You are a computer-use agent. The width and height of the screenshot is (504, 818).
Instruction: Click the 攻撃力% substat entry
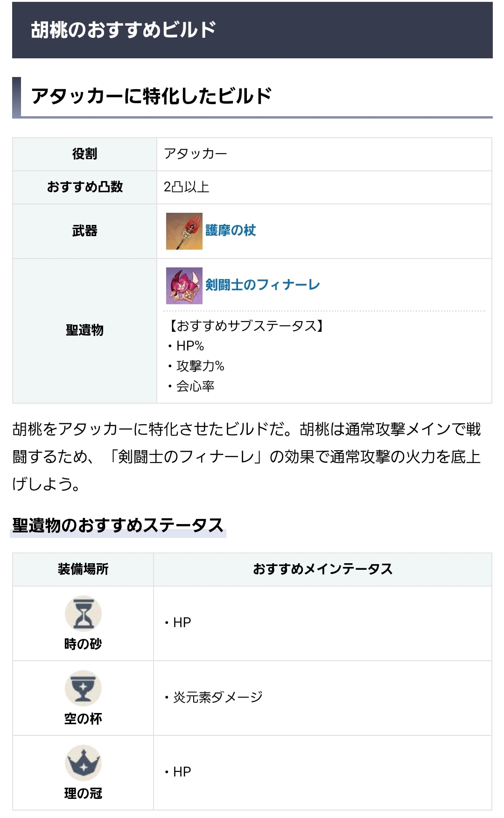coord(200,366)
